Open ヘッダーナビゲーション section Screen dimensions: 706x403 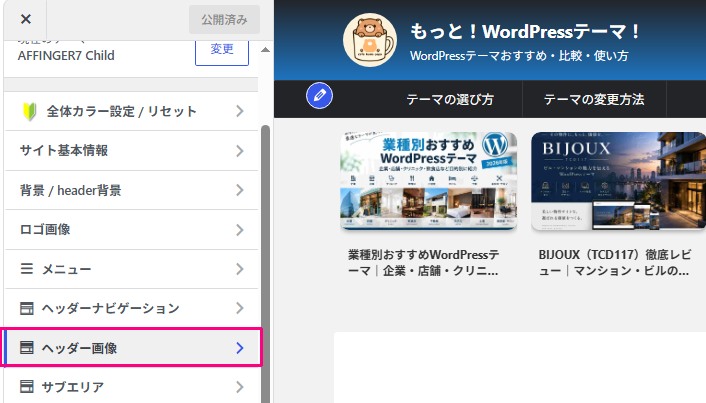click(131, 308)
